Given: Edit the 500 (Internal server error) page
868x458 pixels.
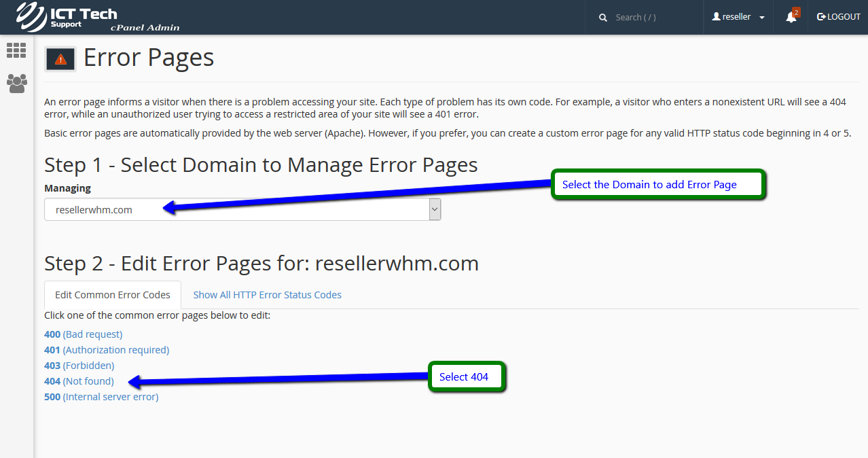Looking at the screenshot, I should tap(101, 397).
